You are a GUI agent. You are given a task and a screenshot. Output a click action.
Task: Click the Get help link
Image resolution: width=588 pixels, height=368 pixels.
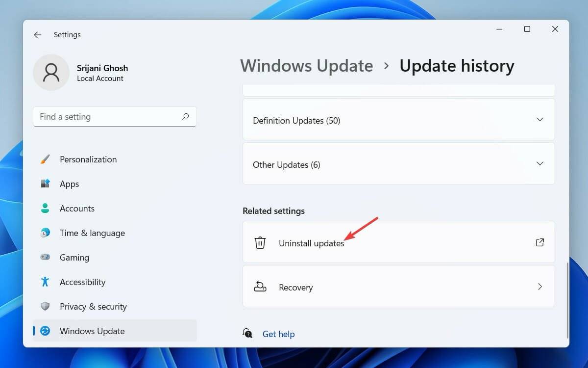[278, 334]
